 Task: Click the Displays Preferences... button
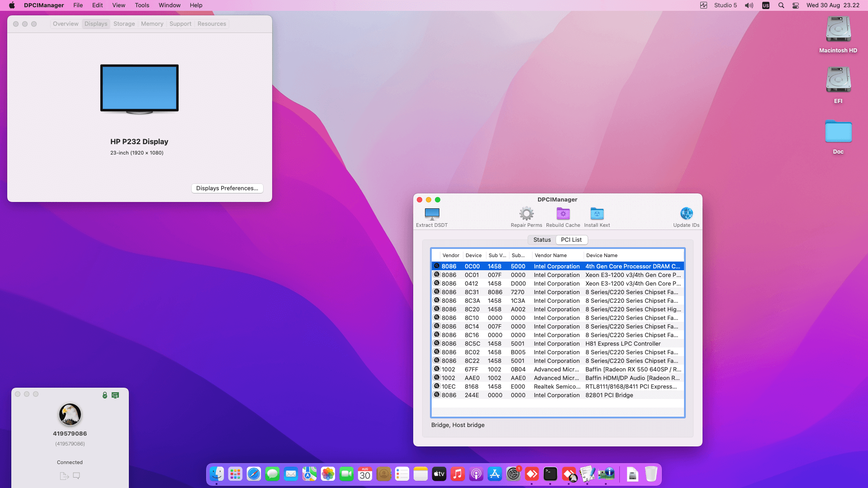(227, 188)
